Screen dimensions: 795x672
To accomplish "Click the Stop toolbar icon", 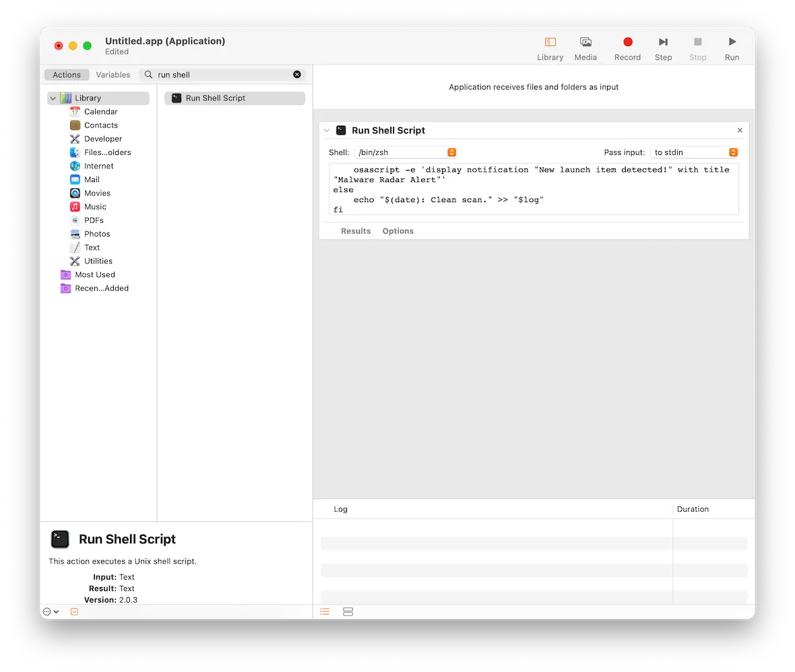I will [698, 42].
